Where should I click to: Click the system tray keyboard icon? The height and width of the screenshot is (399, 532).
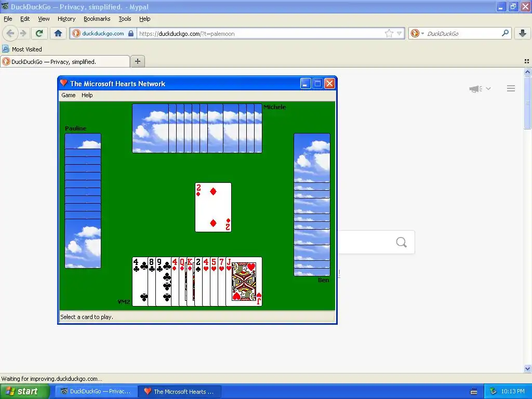coord(474,392)
